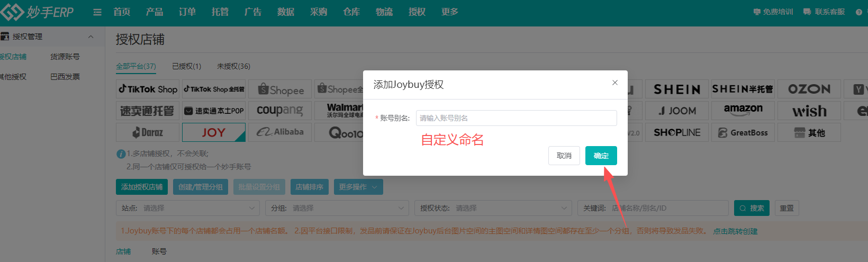Viewport: 868px width, 262px height.
Task: Click the 妙手ERP logo
Action: coord(37,12)
